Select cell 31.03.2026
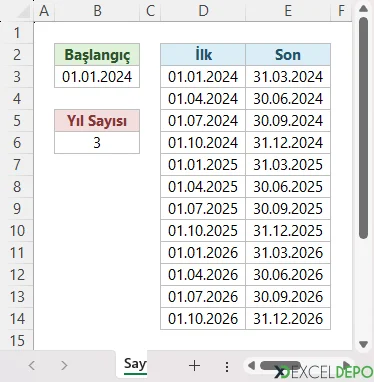The image size is (374, 382). point(288,252)
